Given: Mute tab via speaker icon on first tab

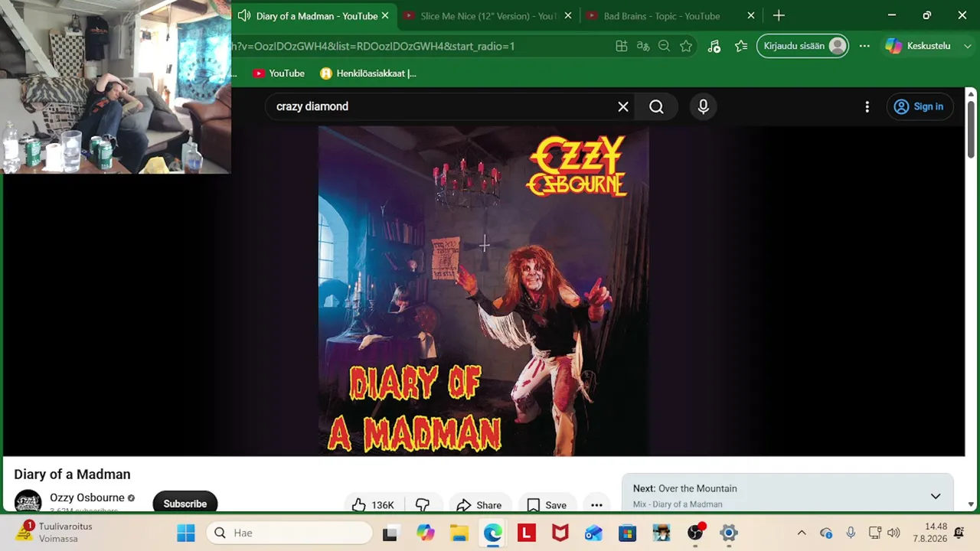Looking at the screenshot, I should pyautogui.click(x=243, y=16).
